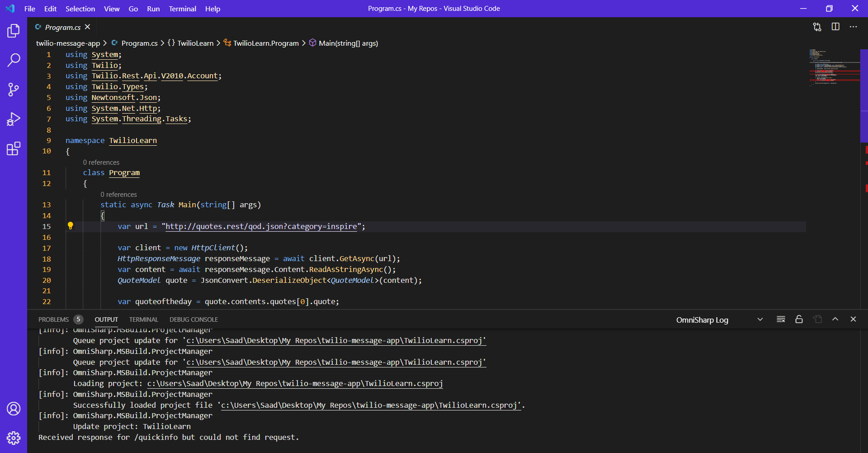Click the namespace TwilioLearn declaration

(111, 141)
